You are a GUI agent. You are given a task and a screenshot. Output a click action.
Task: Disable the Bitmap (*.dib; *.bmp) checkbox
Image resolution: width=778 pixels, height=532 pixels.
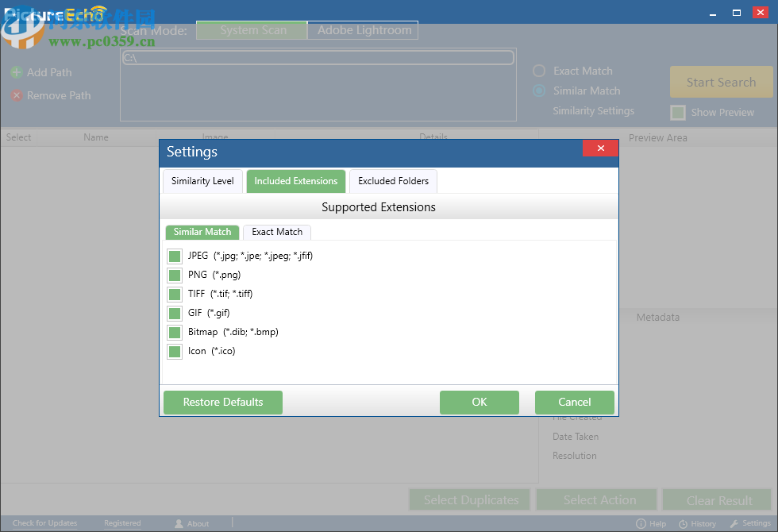coord(175,332)
